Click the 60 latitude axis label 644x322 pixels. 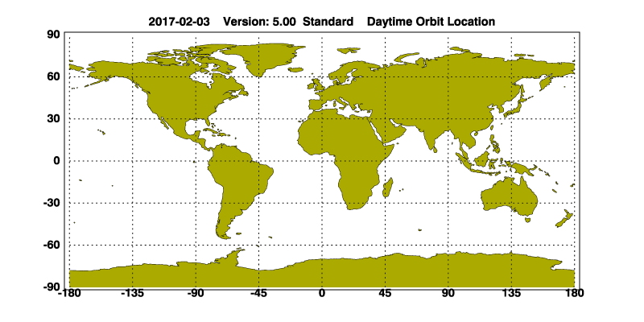click(x=55, y=77)
